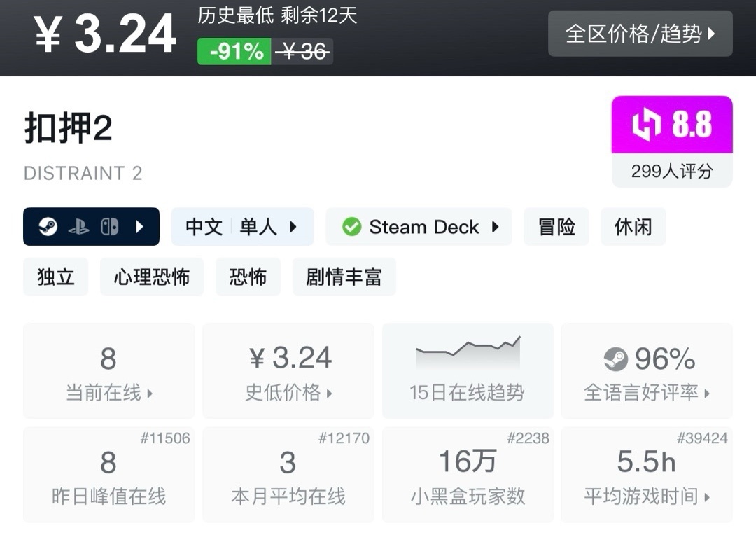Click the Nintendo Switch platform icon
The height and width of the screenshot is (535, 756).
[x=109, y=227]
